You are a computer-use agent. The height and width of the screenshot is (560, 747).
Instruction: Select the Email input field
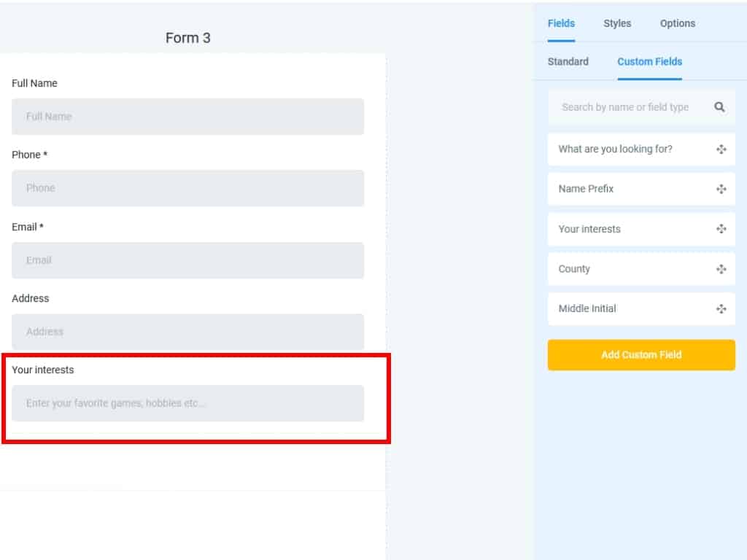tap(187, 260)
